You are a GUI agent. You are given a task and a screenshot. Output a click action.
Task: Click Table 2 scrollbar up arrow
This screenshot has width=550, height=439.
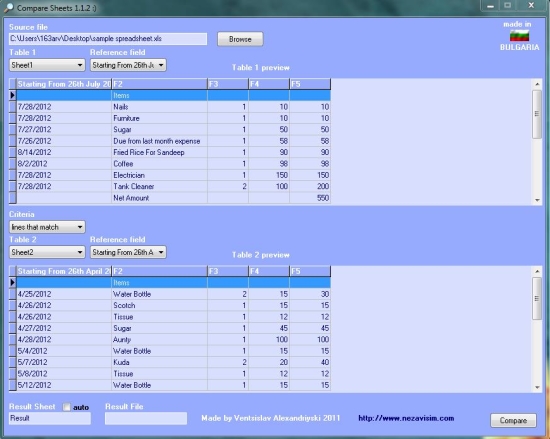(537, 271)
